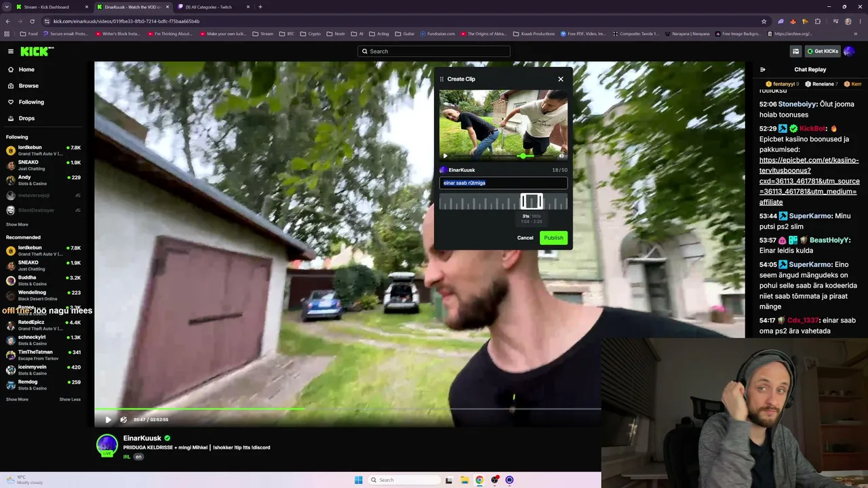Viewport: 868px width, 488px height.
Task: Switch to Stream - Kick Dashboard tab
Action: 51,7
